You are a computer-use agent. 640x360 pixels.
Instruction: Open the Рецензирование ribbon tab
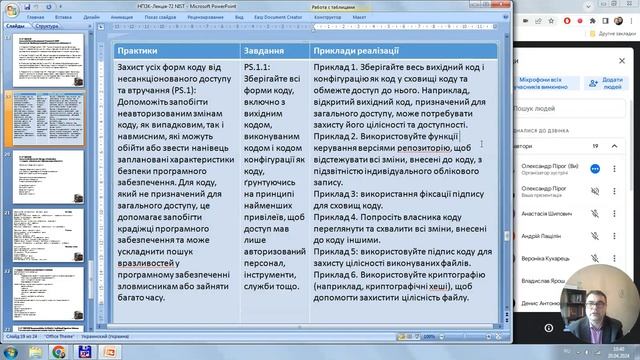click(x=205, y=17)
